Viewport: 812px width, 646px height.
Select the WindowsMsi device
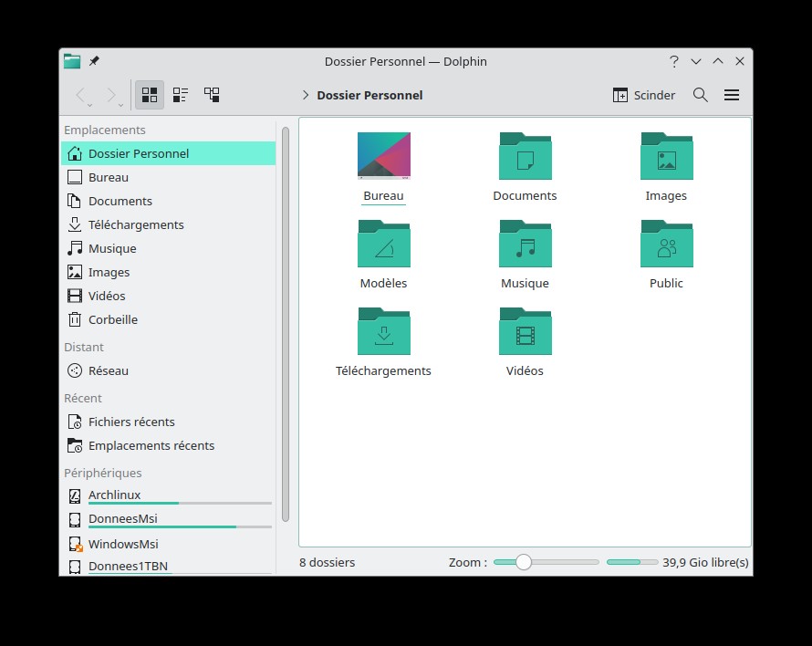168,544
